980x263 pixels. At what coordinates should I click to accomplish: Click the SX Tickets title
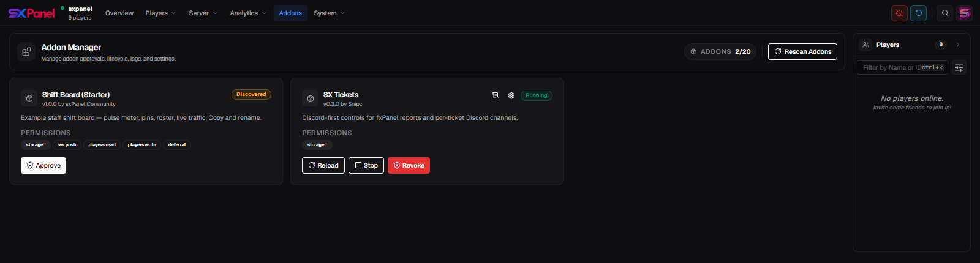(341, 95)
